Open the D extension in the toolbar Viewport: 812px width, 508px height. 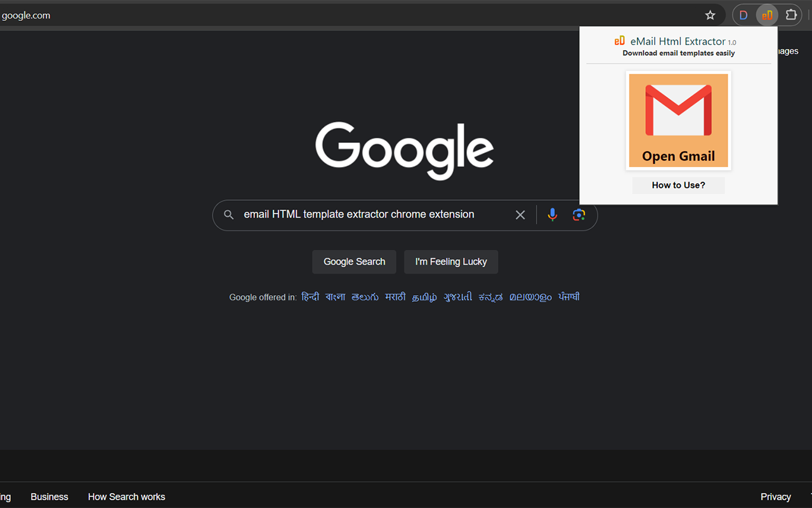pos(743,15)
